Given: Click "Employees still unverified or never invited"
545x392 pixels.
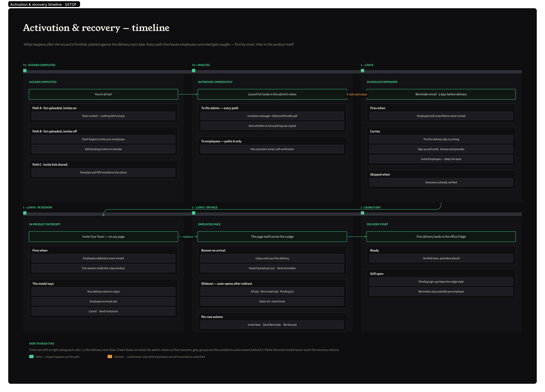Looking at the screenshot, I should (x=441, y=116).
